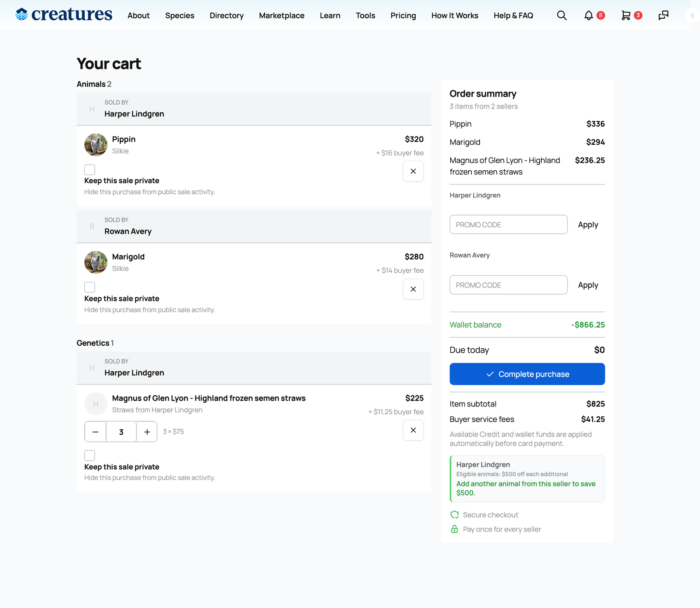Click the Secure checkout shield icon
Screen dimensions: 700x608
pos(455,515)
